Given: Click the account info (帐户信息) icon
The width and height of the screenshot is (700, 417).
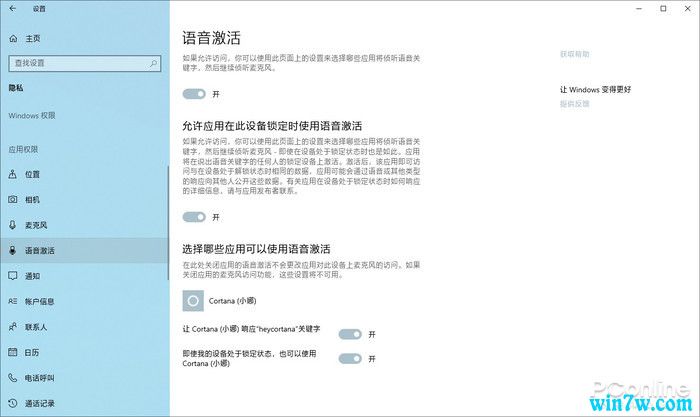Looking at the screenshot, I should coord(13,301).
